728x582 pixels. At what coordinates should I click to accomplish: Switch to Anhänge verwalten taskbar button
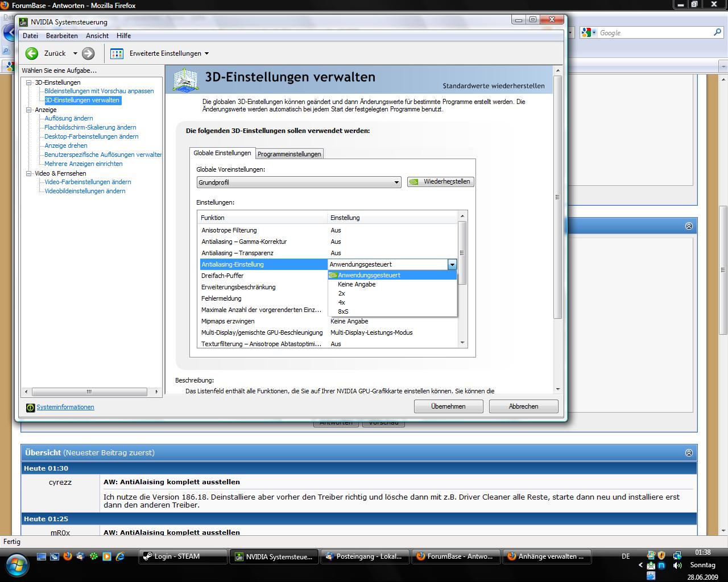pos(547,556)
